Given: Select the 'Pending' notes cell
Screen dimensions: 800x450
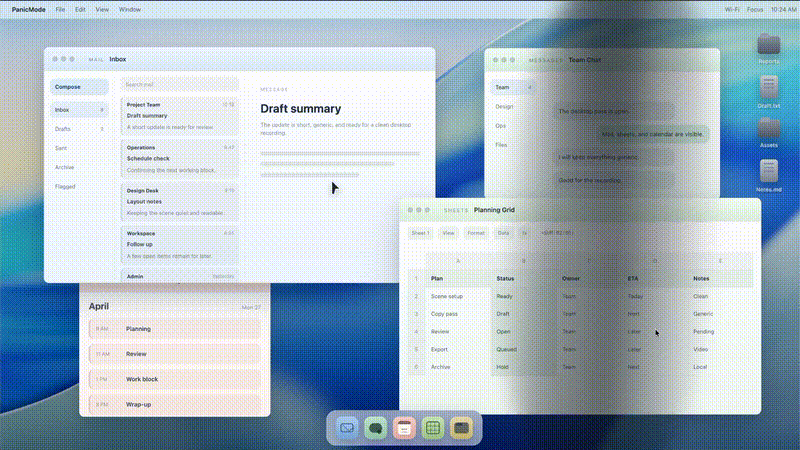Looking at the screenshot, I should click(720, 332).
